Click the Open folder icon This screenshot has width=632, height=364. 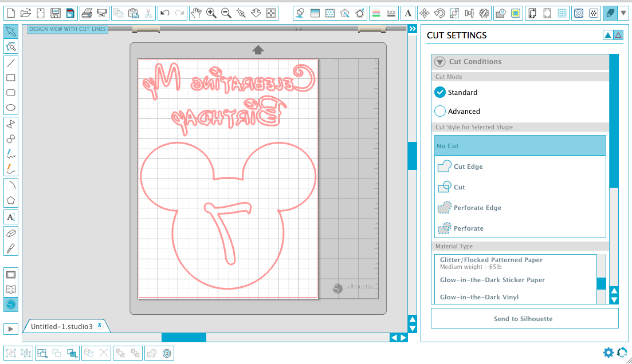26,13
